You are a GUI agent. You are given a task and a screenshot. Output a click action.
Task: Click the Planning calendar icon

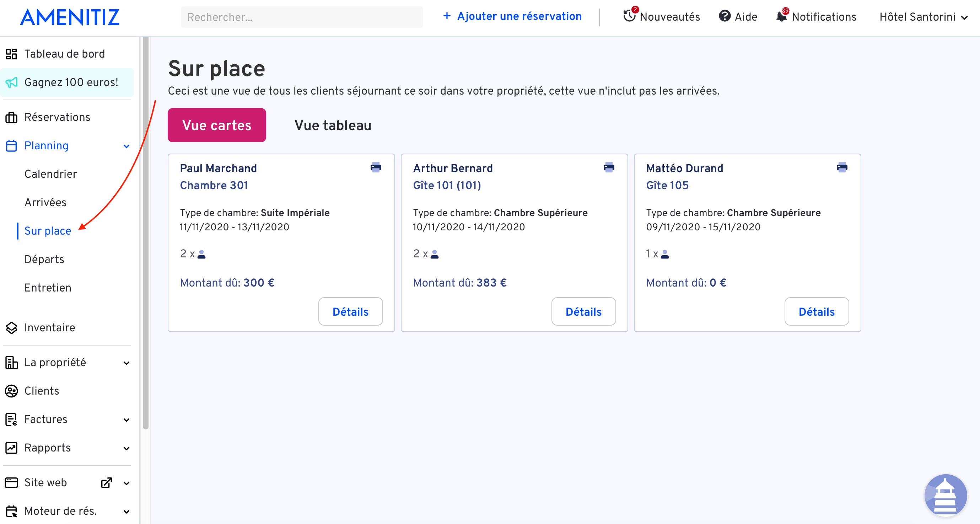(x=11, y=146)
